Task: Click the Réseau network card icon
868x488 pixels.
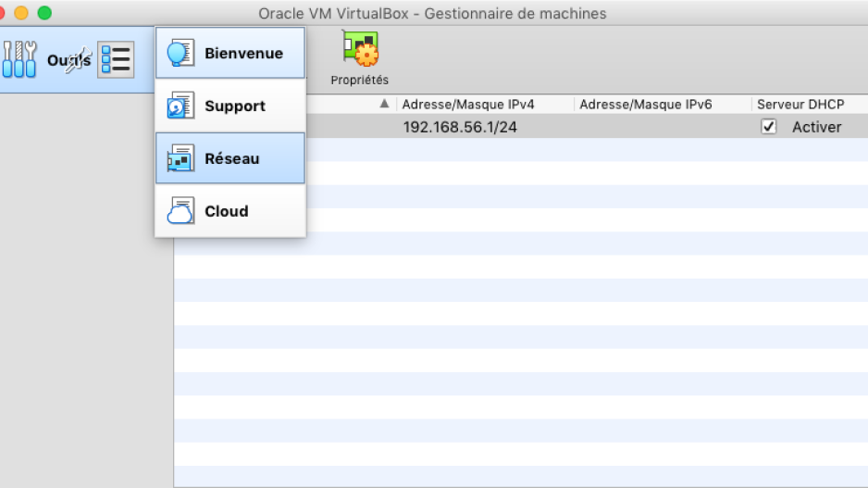Action: tap(180, 158)
